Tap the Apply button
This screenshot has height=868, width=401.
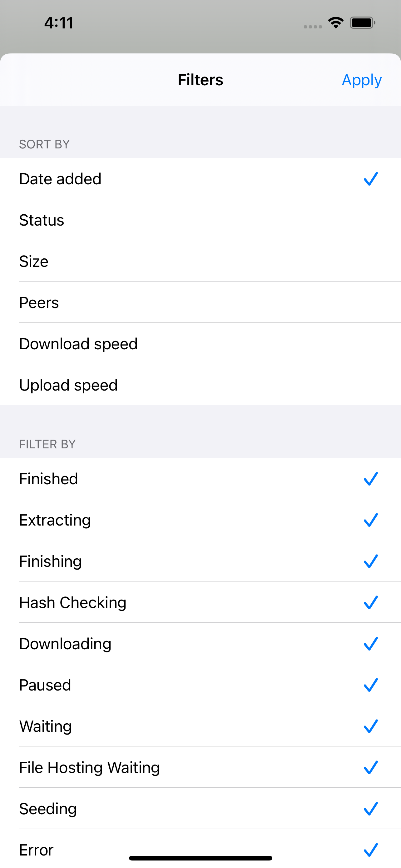coord(361,80)
